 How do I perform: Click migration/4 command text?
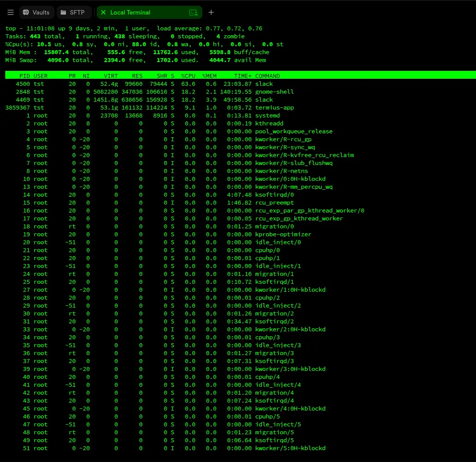click(275, 393)
